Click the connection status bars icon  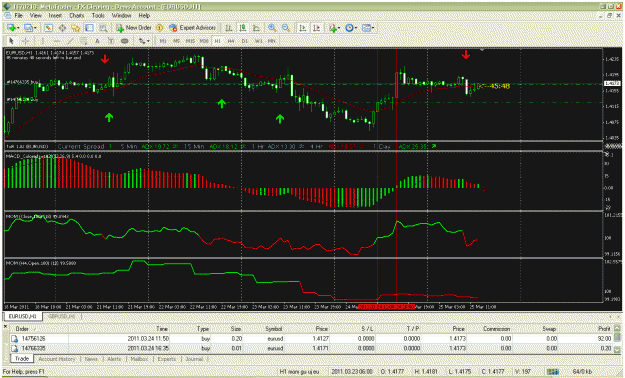pyautogui.click(x=553, y=372)
